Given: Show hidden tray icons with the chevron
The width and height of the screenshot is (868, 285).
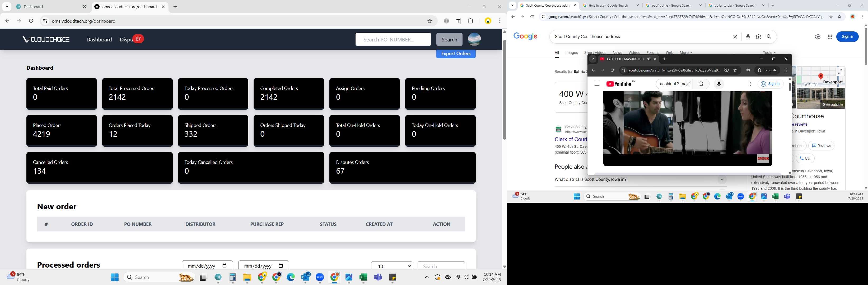Looking at the screenshot, I should (x=426, y=277).
